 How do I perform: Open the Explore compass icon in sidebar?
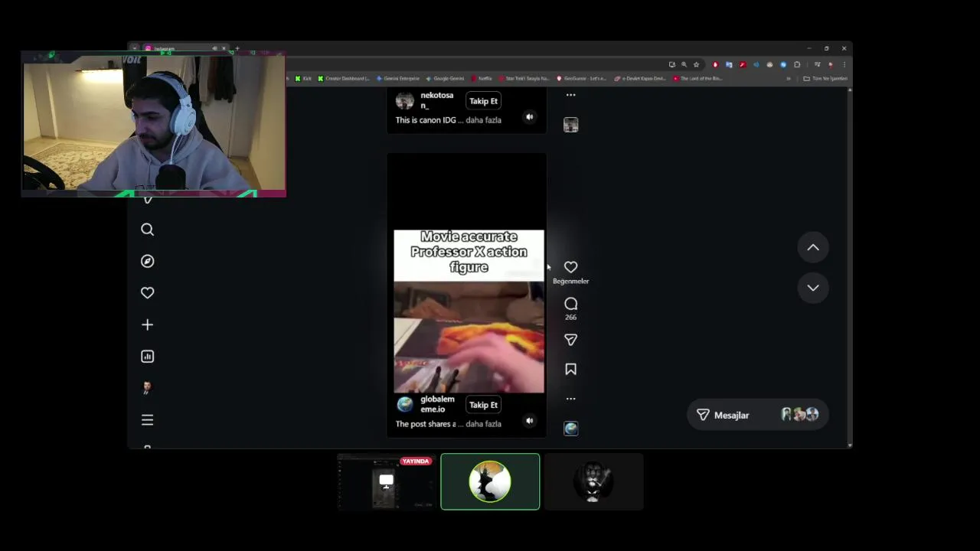(x=148, y=261)
